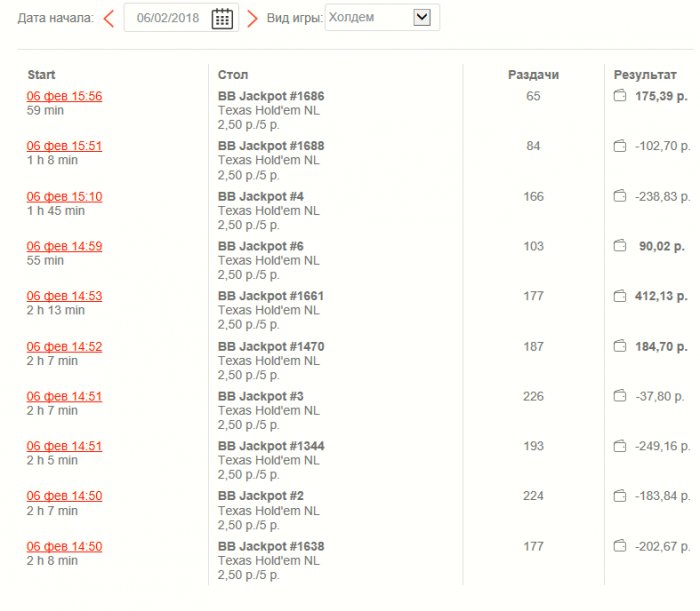This screenshot has height=611, width=700.
Task: Click the Результат column header
Action: (x=645, y=75)
